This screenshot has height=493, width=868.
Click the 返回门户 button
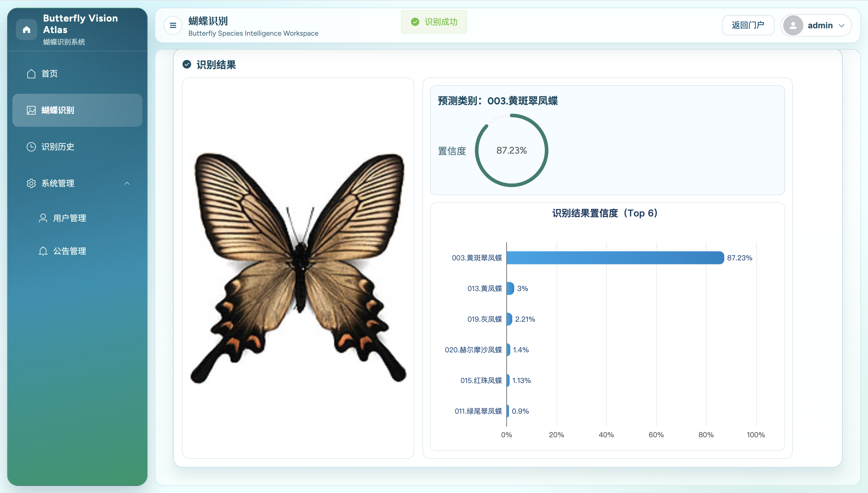[748, 25]
